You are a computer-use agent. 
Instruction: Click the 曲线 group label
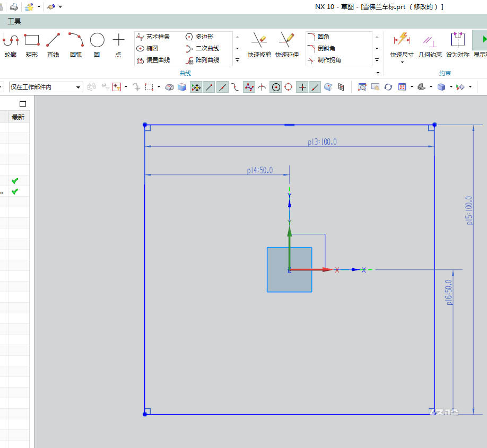185,73
